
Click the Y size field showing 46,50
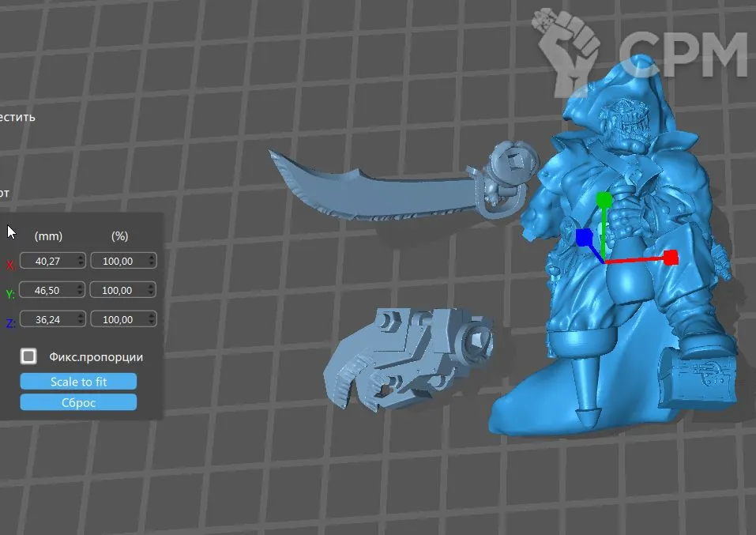point(47,290)
